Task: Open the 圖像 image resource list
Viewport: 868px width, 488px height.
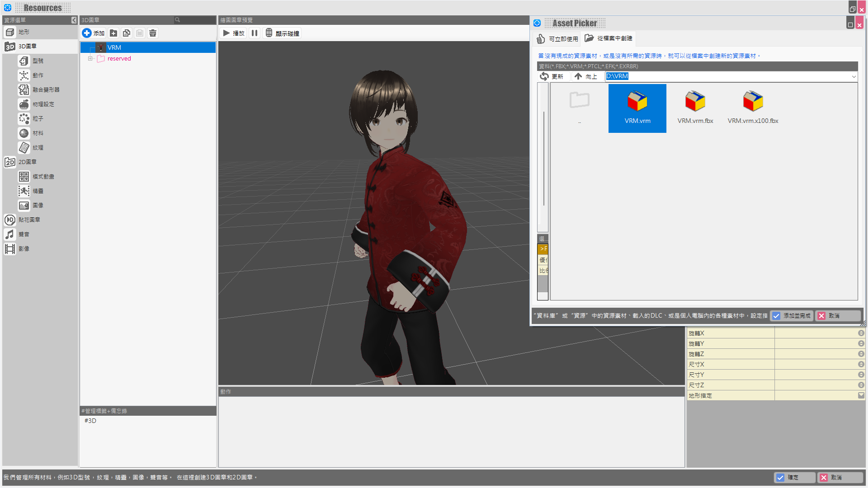Action: click(47, 206)
